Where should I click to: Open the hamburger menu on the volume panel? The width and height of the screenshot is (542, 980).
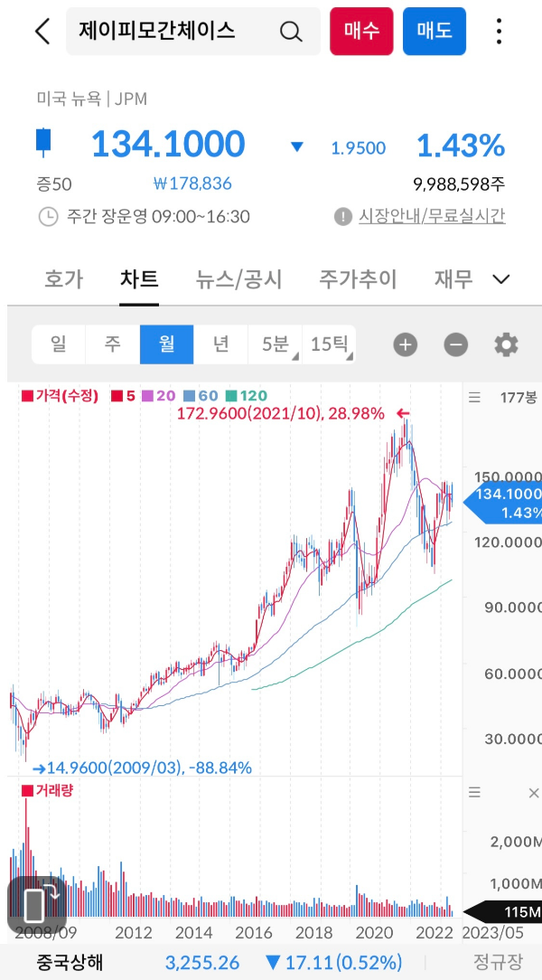point(473,792)
